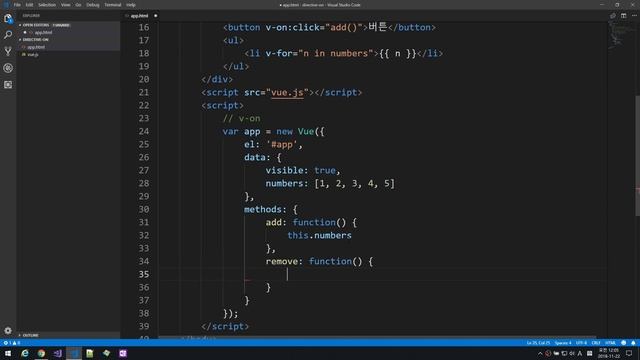Screen dimensions: 640x360
Task: Open the green notepad app on the taskbar
Action: 90,353
